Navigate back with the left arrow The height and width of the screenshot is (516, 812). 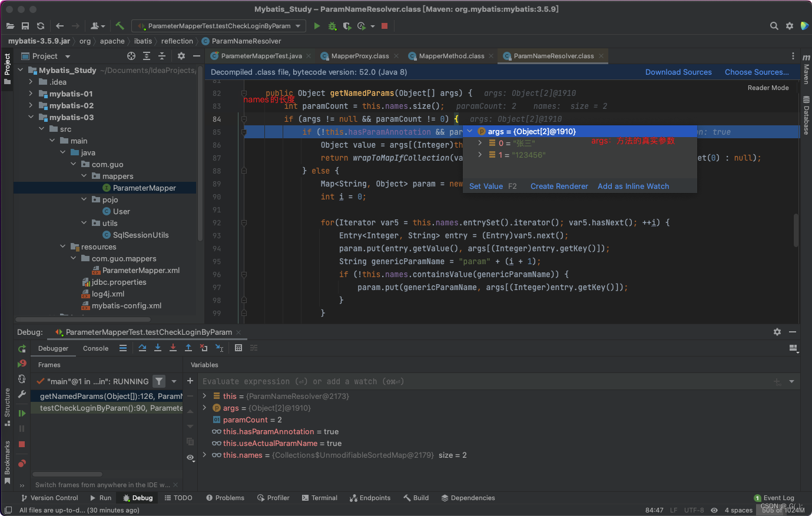pyautogui.click(x=59, y=26)
